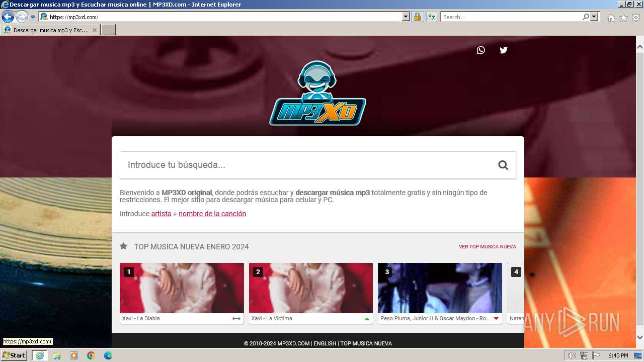Click the refresh page icon
Image resolution: width=644 pixels, height=362 pixels.
coord(431,17)
